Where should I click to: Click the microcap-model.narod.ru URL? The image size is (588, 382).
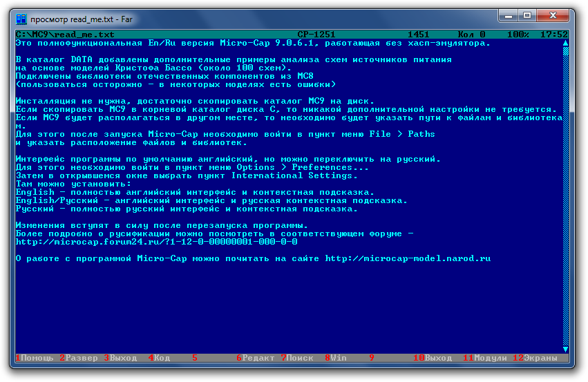pos(408,258)
